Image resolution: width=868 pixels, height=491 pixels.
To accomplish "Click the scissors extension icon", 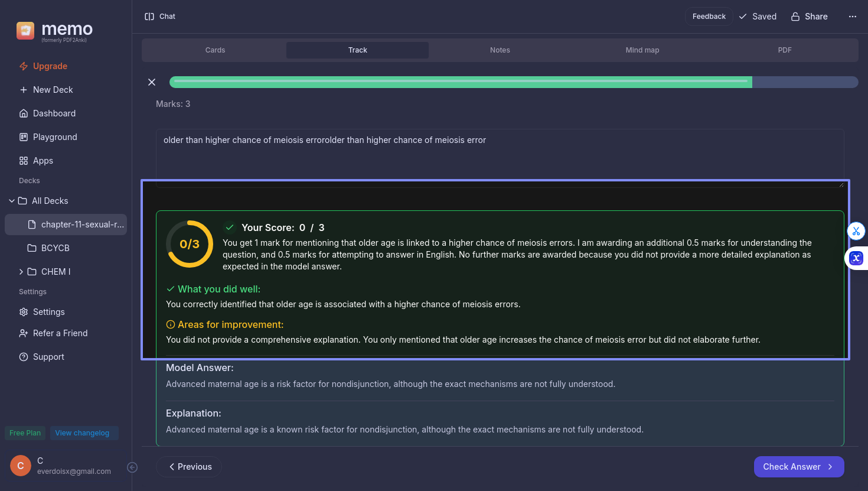I will pos(856,231).
